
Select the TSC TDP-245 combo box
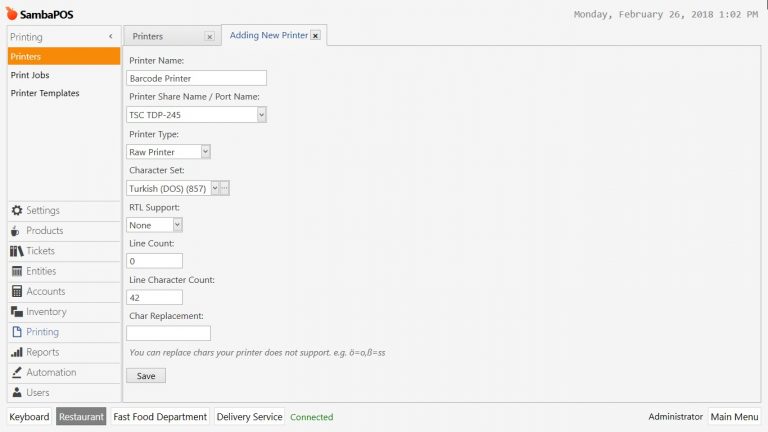click(196, 115)
